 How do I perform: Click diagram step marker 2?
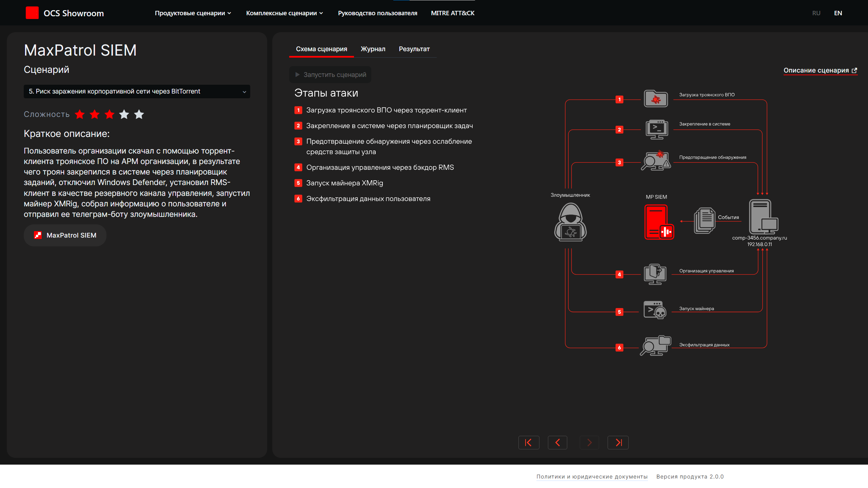619,130
